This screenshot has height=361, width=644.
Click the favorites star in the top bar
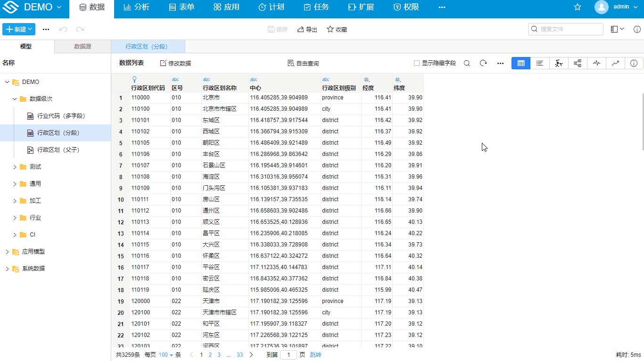tap(578, 7)
